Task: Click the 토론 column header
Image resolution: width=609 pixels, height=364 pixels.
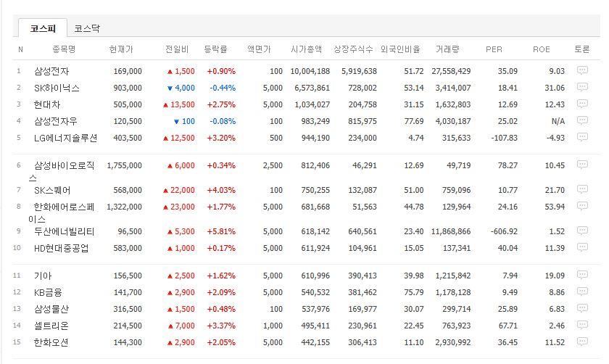Action: tap(581, 49)
